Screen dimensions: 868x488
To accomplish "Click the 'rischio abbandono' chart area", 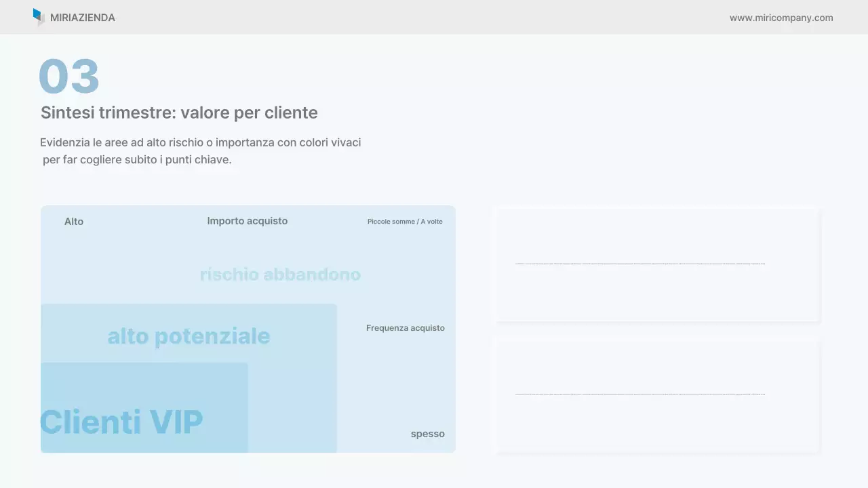I will pyautogui.click(x=280, y=274).
